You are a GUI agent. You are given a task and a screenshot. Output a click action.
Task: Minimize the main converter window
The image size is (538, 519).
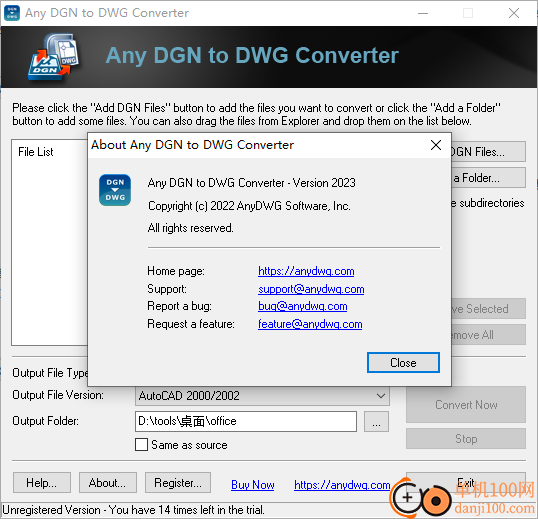[x=423, y=13]
